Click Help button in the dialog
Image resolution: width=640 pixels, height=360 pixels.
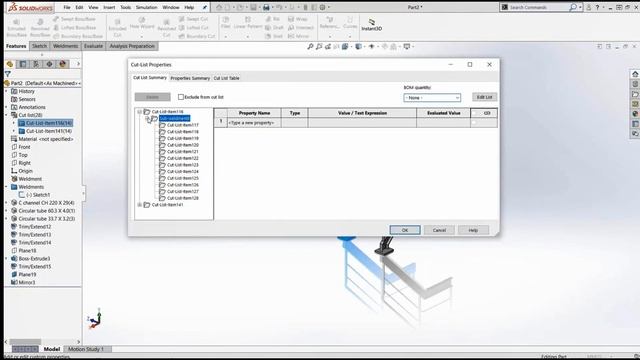[473, 230]
